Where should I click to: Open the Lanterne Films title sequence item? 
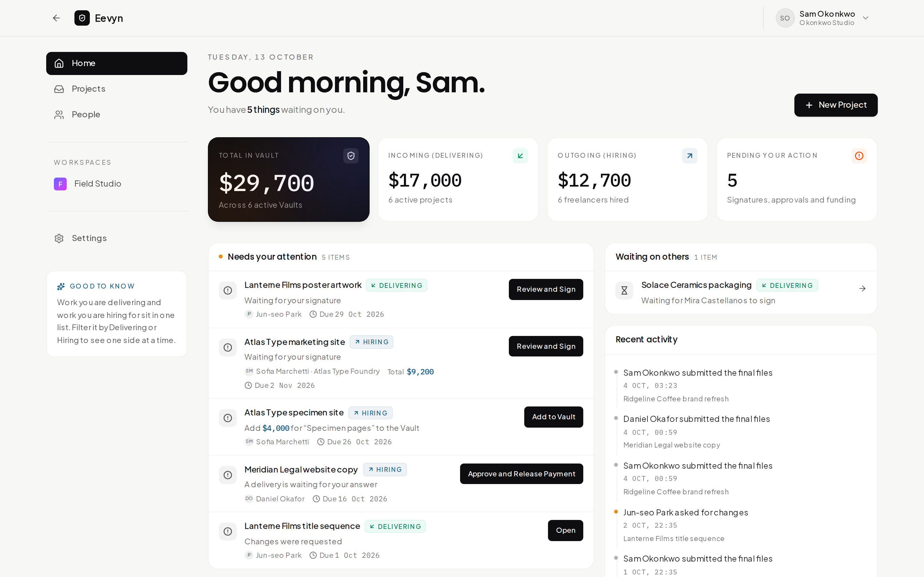coord(565,530)
